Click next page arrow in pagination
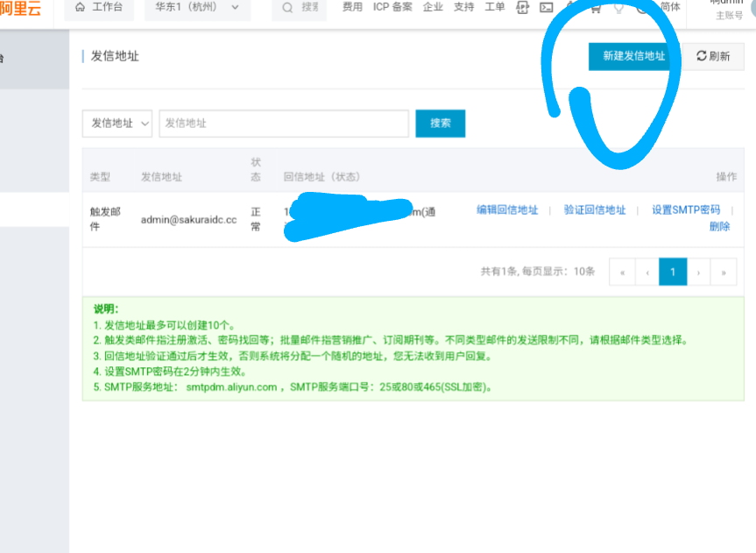The height and width of the screenshot is (553, 756). (698, 272)
